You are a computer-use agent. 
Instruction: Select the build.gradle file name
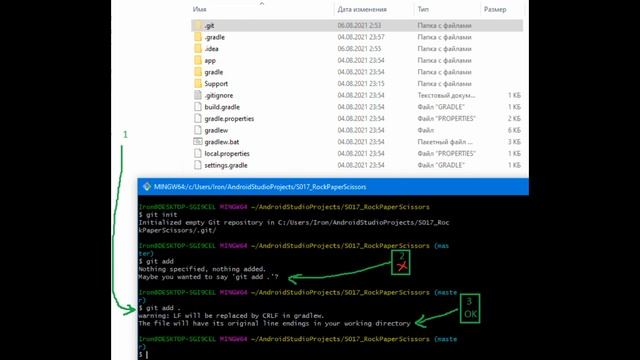click(222, 107)
